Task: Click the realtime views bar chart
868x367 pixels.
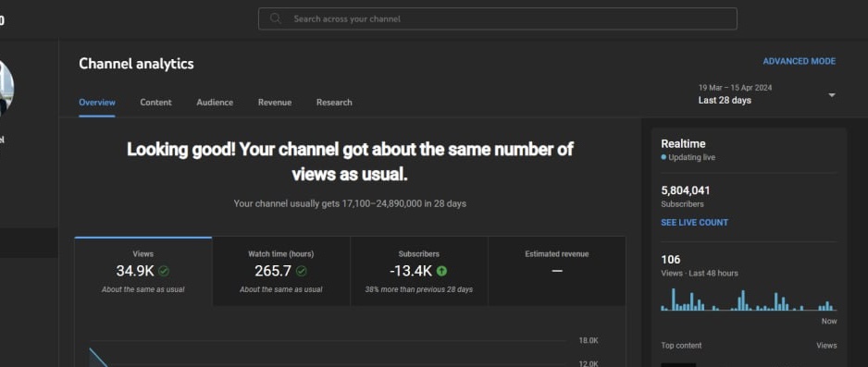Action: pyautogui.click(x=749, y=299)
